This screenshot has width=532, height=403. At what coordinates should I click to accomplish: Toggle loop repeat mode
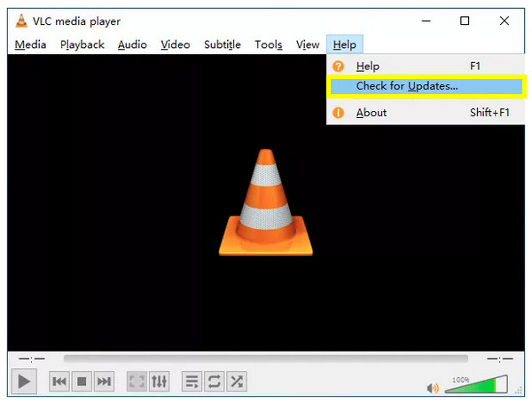pos(214,382)
